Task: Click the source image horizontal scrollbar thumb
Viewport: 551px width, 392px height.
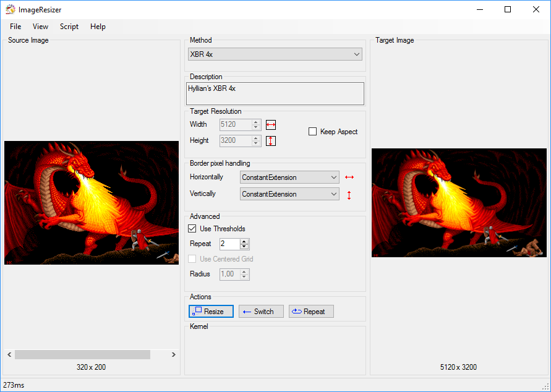Action: pos(83,354)
